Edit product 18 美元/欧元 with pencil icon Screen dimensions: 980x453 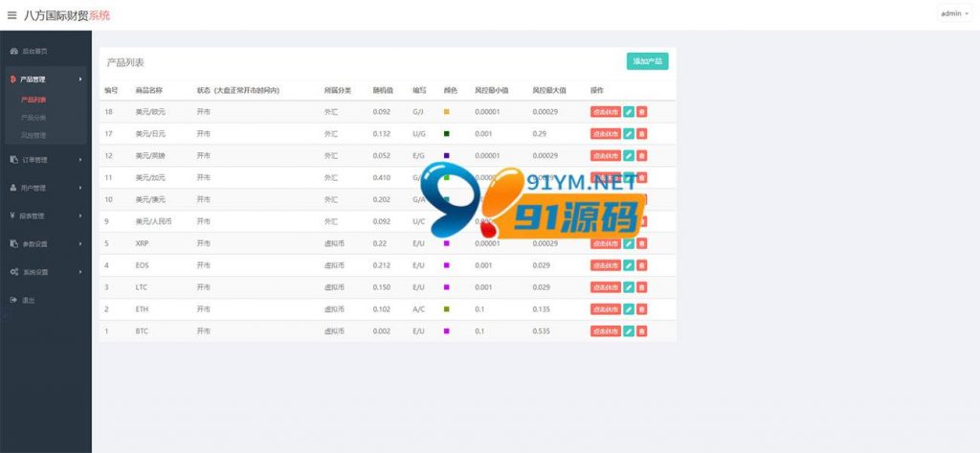[629, 112]
